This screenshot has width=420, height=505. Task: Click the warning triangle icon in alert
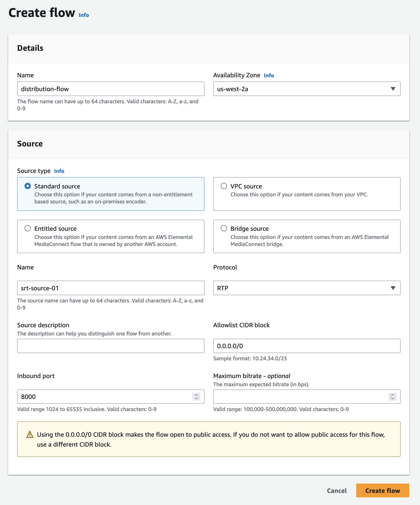point(30,435)
